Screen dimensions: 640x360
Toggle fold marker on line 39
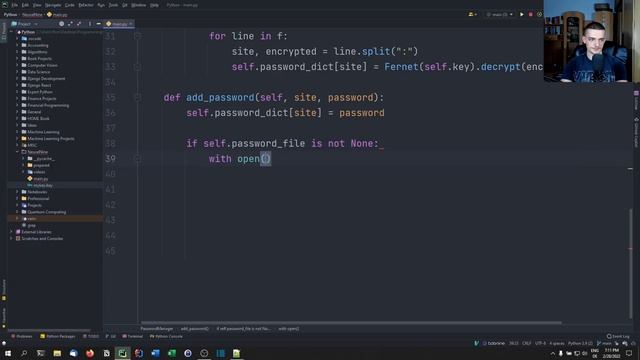click(x=138, y=159)
